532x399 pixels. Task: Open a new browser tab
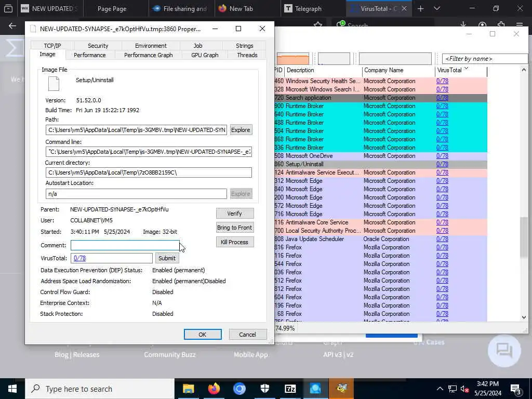point(420,9)
